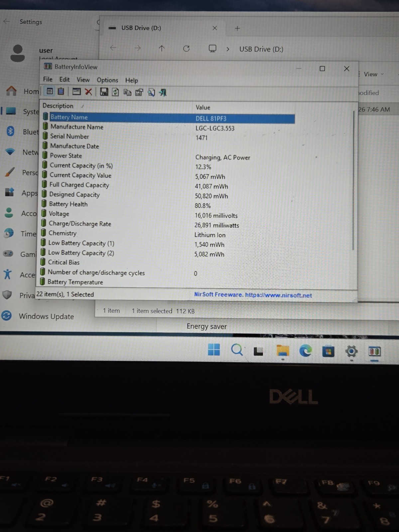Open View dropdown in Explorer

click(373, 74)
